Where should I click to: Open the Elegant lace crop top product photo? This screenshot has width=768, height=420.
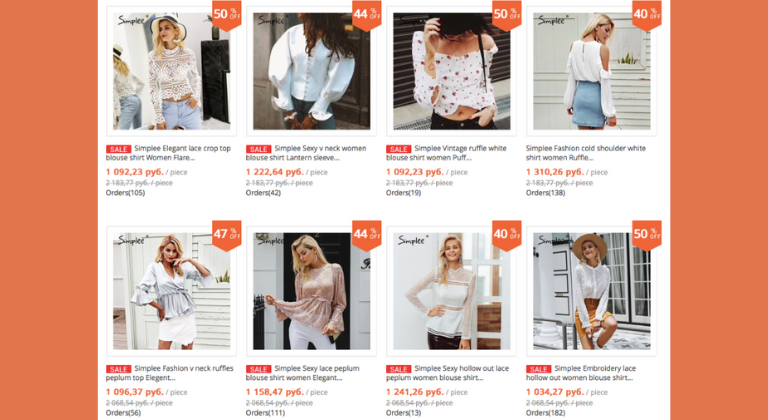coord(171,71)
